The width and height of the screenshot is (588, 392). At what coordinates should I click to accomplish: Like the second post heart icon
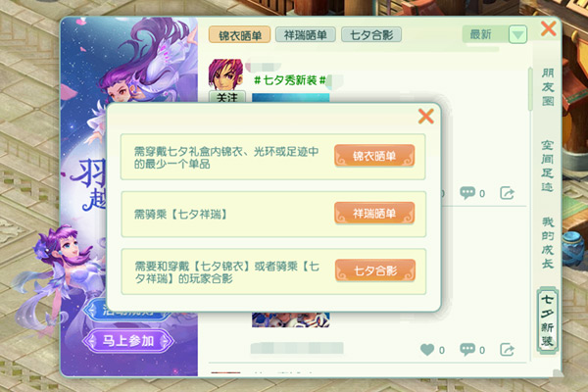point(427,350)
